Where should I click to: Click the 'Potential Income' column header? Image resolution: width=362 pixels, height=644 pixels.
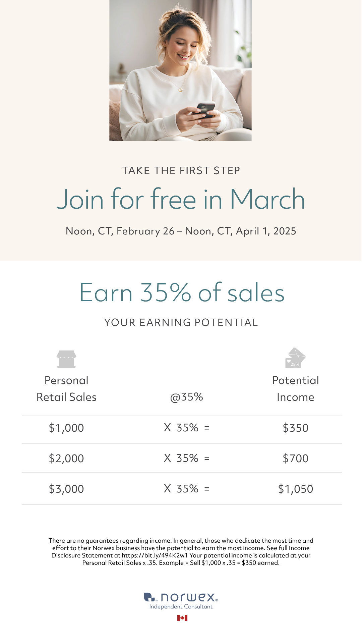(295, 389)
